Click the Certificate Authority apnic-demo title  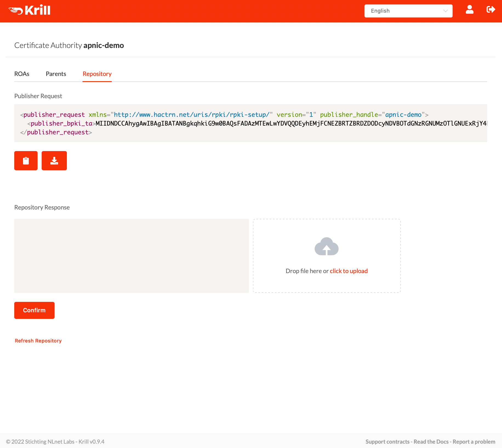[69, 45]
